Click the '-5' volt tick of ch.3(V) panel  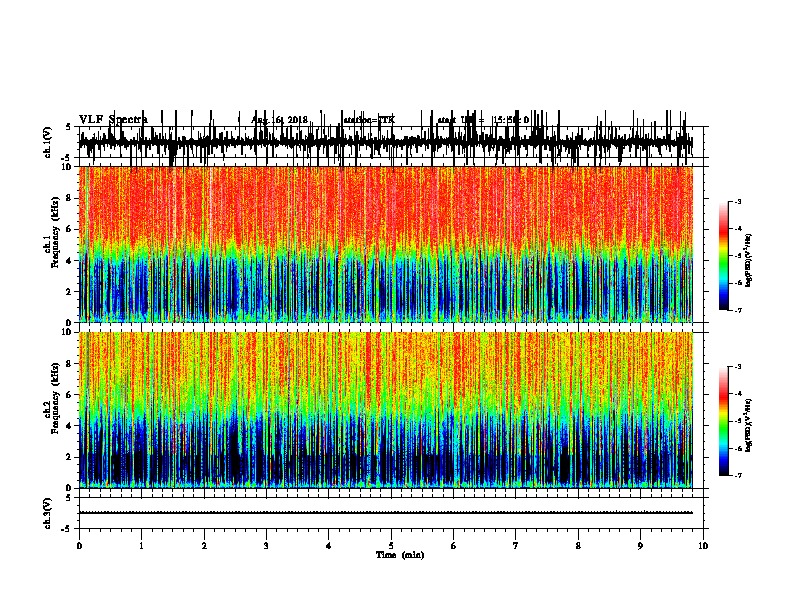tap(68, 529)
